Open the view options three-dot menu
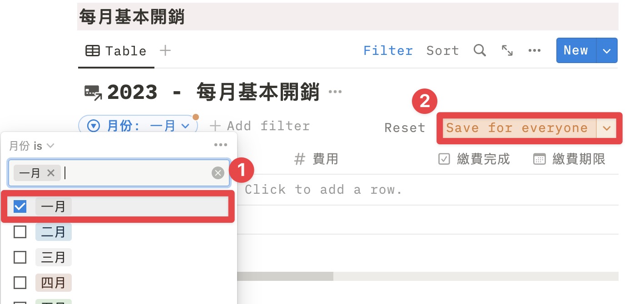Image resolution: width=644 pixels, height=304 pixels. [535, 50]
